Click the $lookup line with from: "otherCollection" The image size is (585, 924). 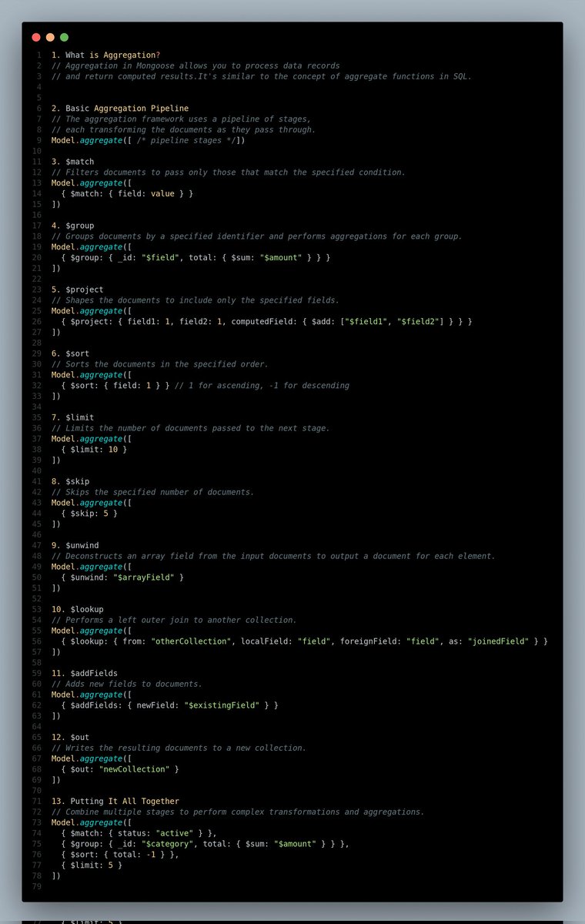[x=304, y=641]
